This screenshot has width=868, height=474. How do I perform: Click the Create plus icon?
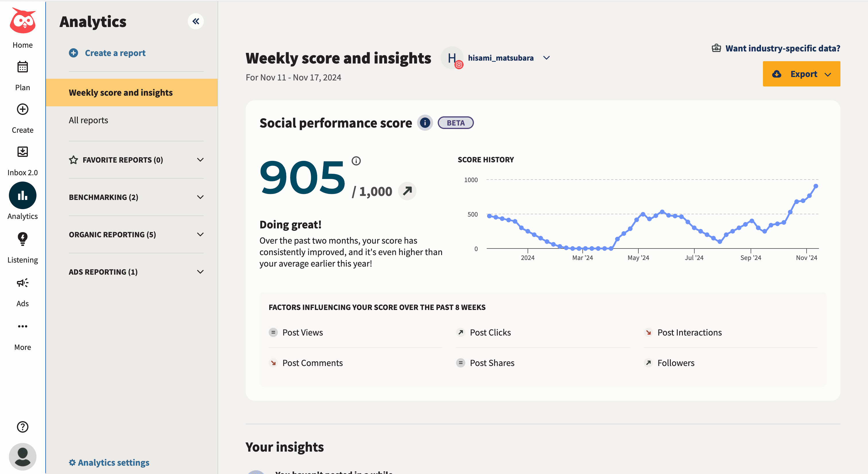(x=23, y=109)
